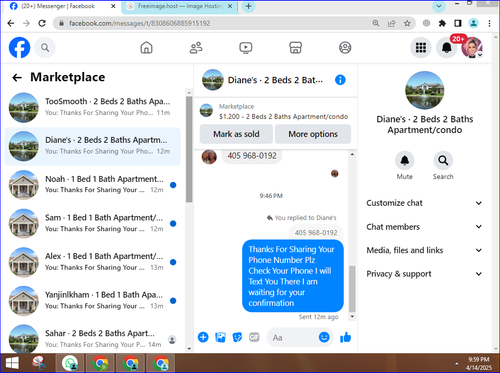Go back using the Marketplace back arrow

pos(17,78)
